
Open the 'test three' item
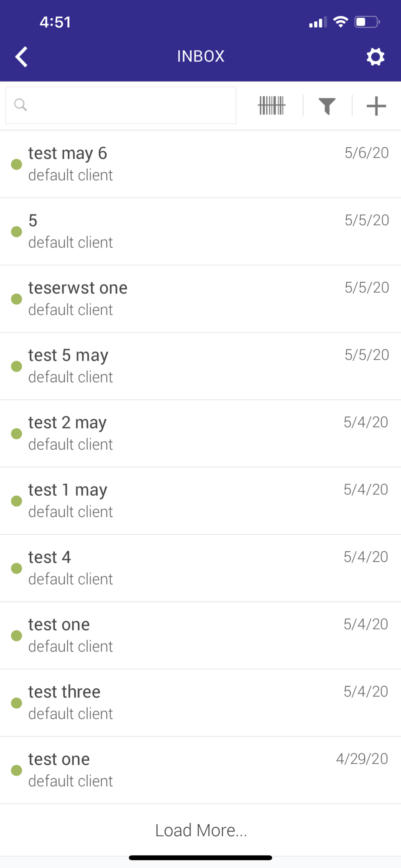click(x=200, y=703)
